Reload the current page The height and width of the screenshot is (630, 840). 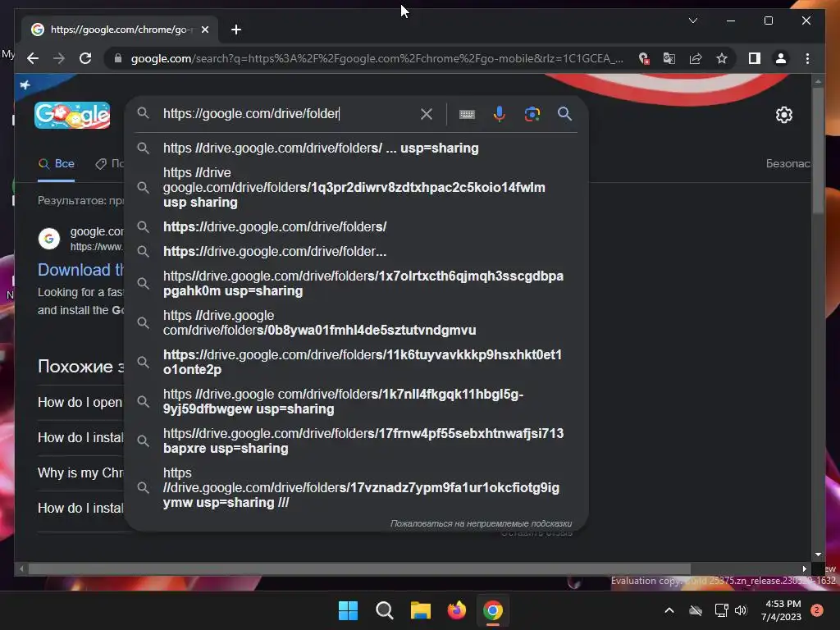click(85, 58)
